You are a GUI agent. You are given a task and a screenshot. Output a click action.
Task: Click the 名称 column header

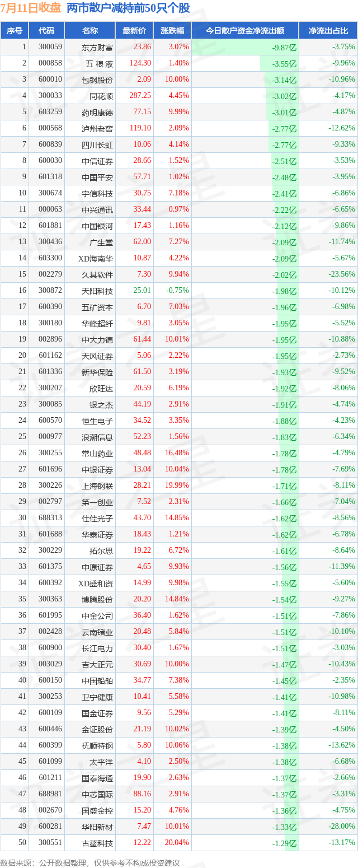coord(89,31)
